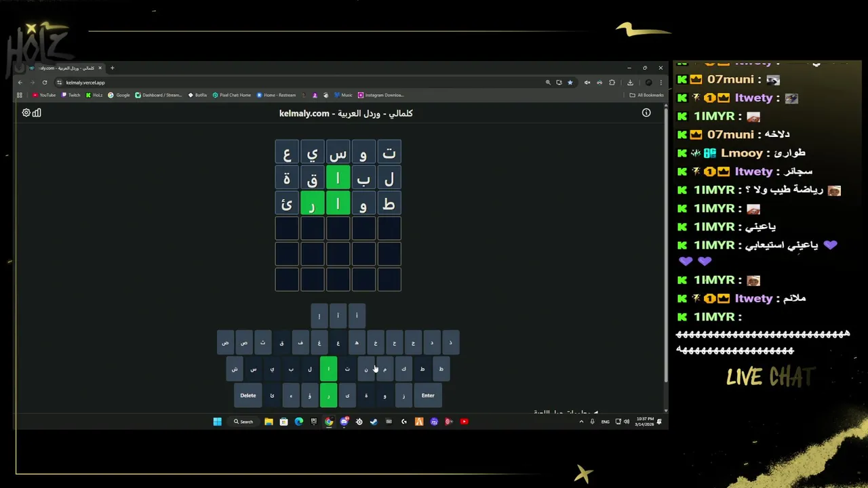This screenshot has width=868, height=488.
Task: Close the kelmaly.com browser tab
Action: 100,68
